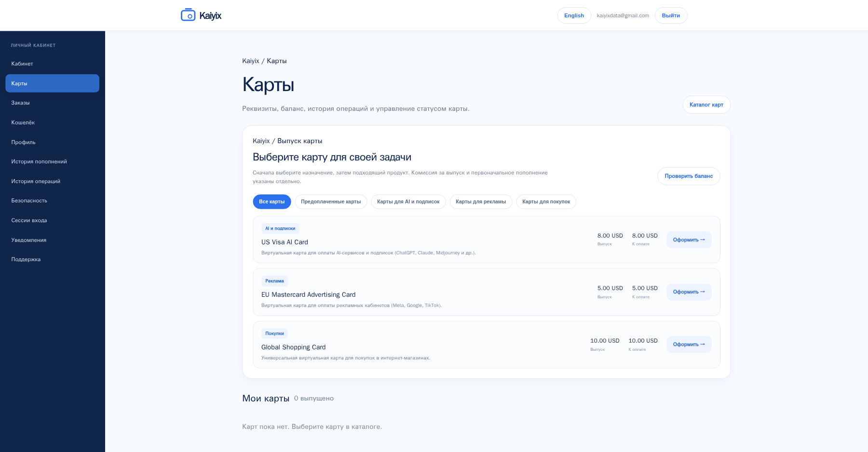Go to Безопасность sidebar item
Image resolution: width=868 pixels, height=452 pixels.
pos(52,200)
